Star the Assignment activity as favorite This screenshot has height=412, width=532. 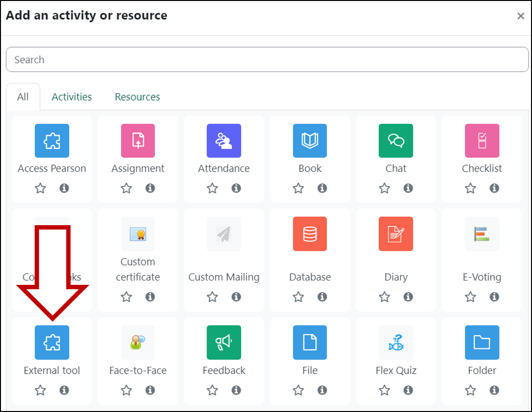(x=126, y=188)
